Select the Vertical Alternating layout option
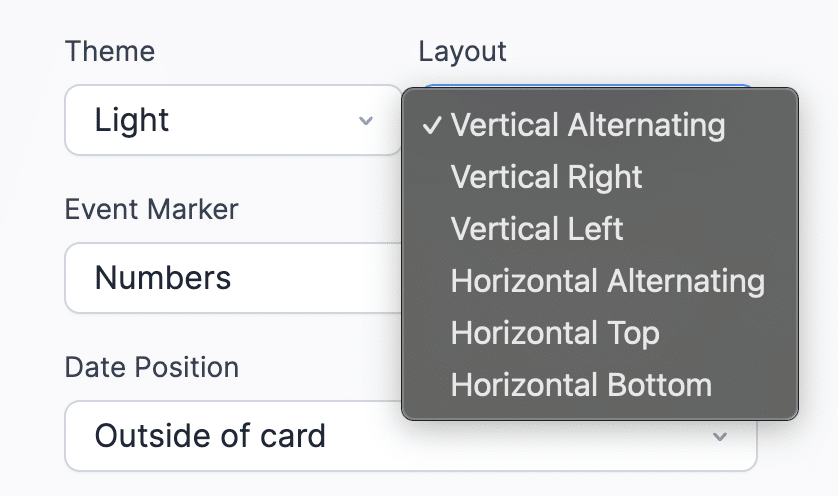Screen dimensions: 838x496 (x=588, y=125)
